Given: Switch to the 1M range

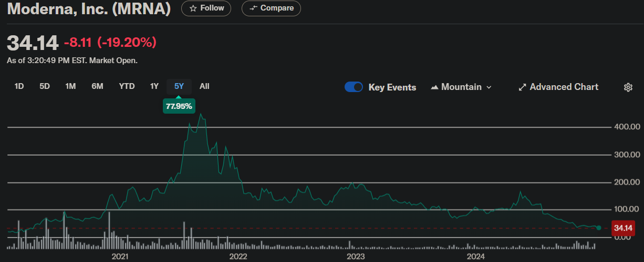Looking at the screenshot, I should point(70,86).
